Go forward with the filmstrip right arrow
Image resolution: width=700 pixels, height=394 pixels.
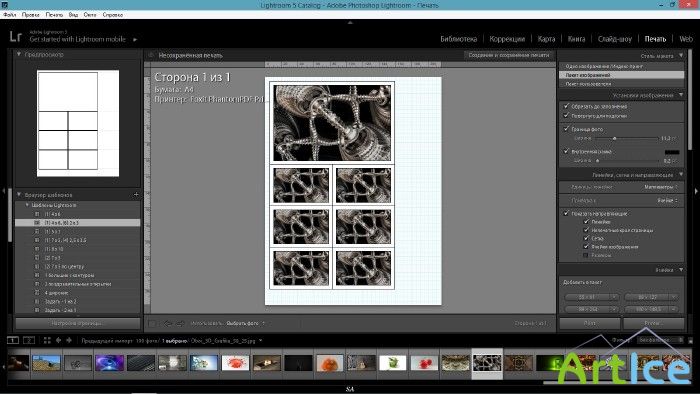coord(69,340)
